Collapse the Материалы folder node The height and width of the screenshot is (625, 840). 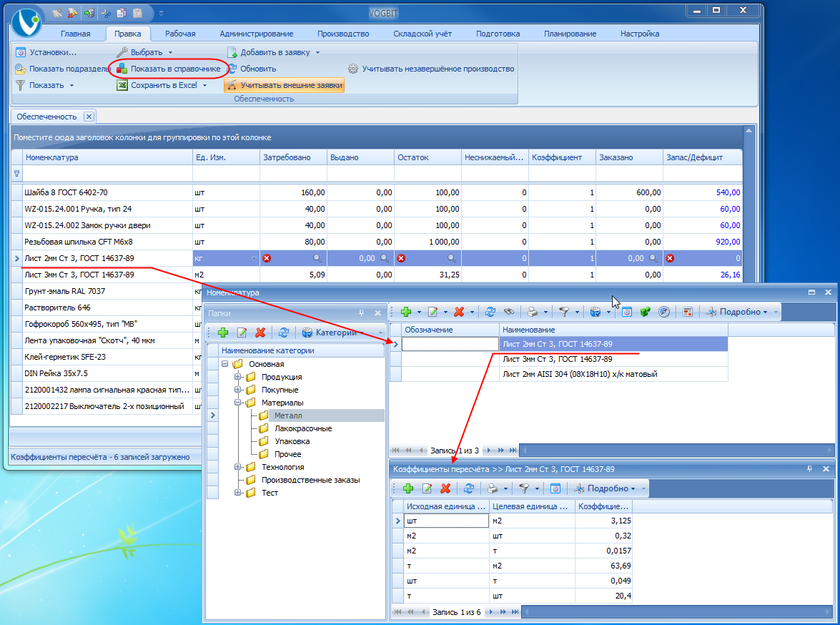pos(237,403)
